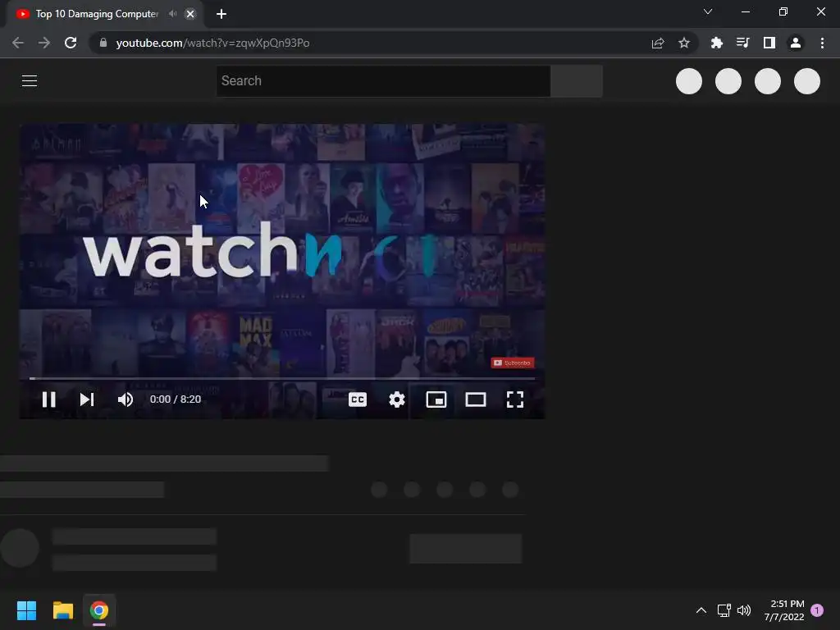Screen dimensions: 840x630
Task: Open media controls icon in toolbar
Action: pos(742,43)
